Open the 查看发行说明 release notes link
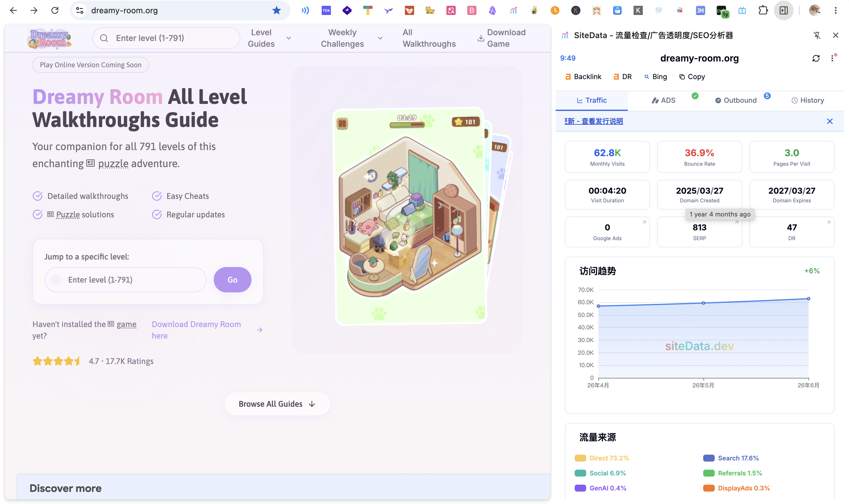849x504 pixels. (602, 121)
